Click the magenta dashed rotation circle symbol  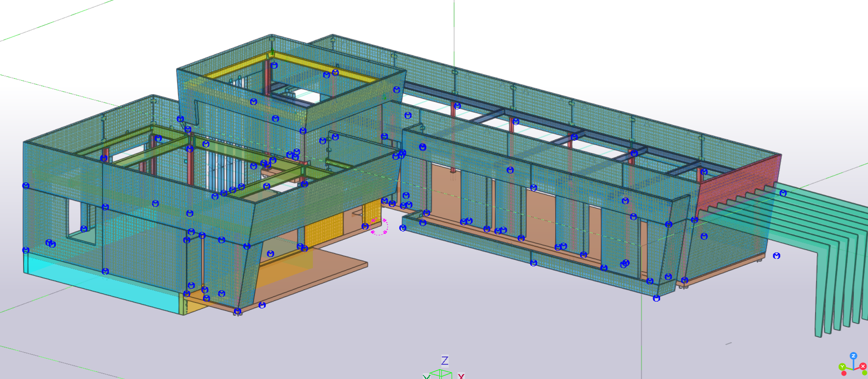(x=379, y=227)
